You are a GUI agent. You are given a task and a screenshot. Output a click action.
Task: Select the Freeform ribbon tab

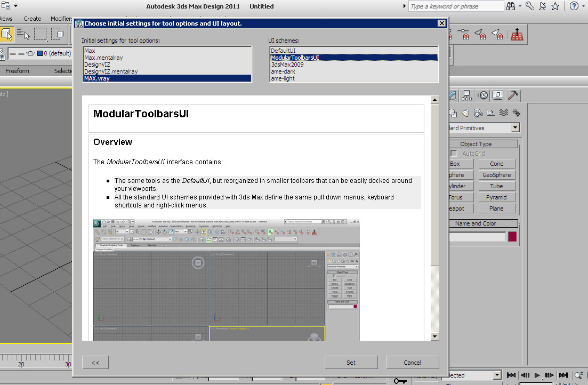click(x=17, y=70)
